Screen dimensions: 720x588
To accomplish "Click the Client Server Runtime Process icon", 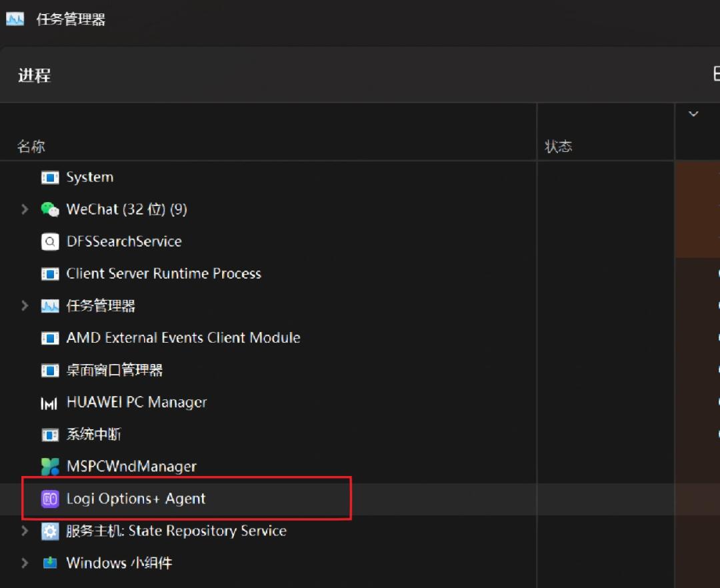I will click(x=50, y=274).
